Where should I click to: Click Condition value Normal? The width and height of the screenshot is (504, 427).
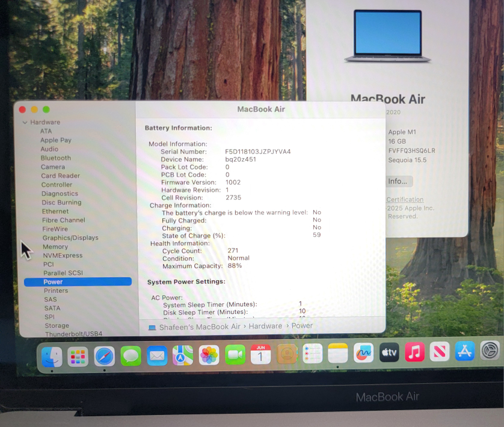(x=239, y=258)
